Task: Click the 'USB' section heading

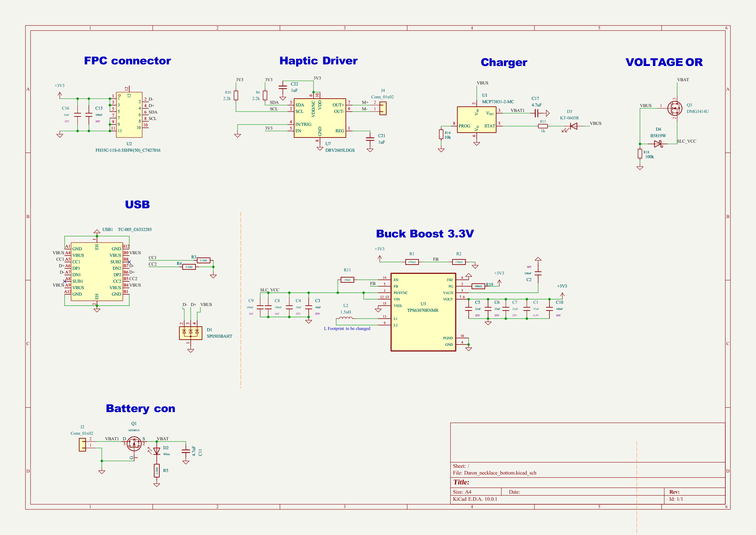Action: point(137,204)
